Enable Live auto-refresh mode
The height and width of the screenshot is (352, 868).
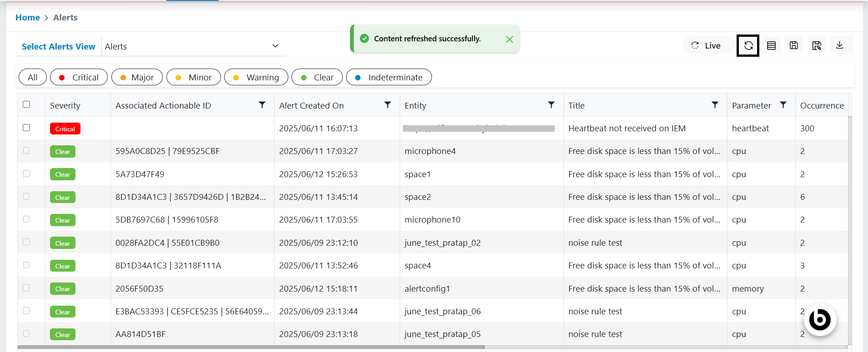click(x=706, y=45)
